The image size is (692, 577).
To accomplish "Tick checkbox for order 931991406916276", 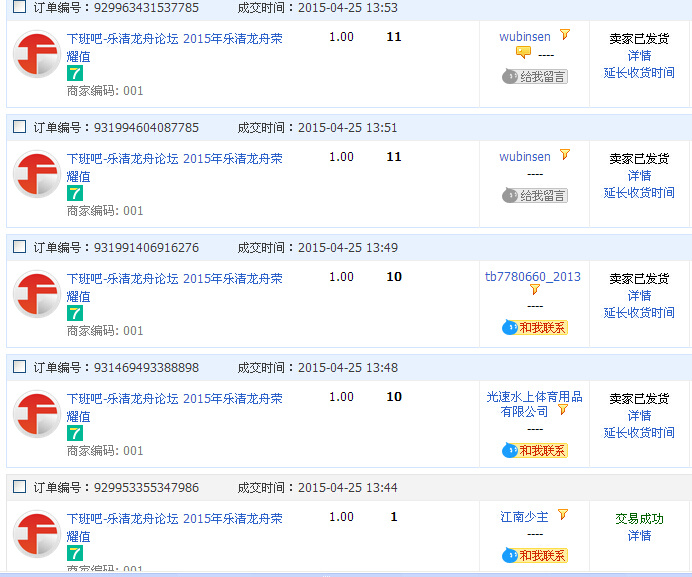I will (x=19, y=247).
